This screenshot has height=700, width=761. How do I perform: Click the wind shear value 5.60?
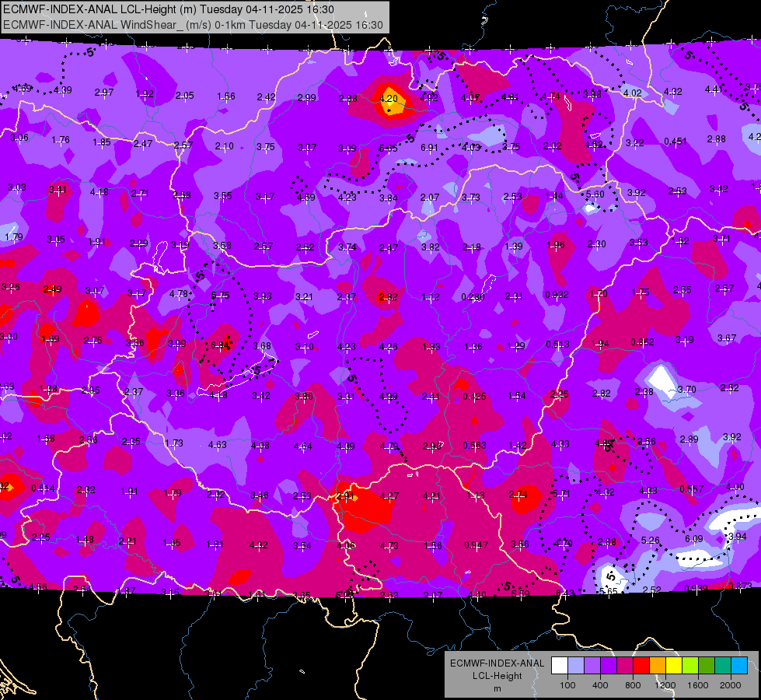[595, 194]
